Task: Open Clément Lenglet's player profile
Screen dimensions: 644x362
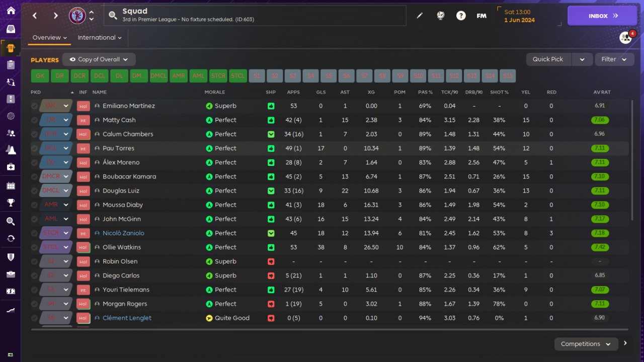Action: point(127,318)
